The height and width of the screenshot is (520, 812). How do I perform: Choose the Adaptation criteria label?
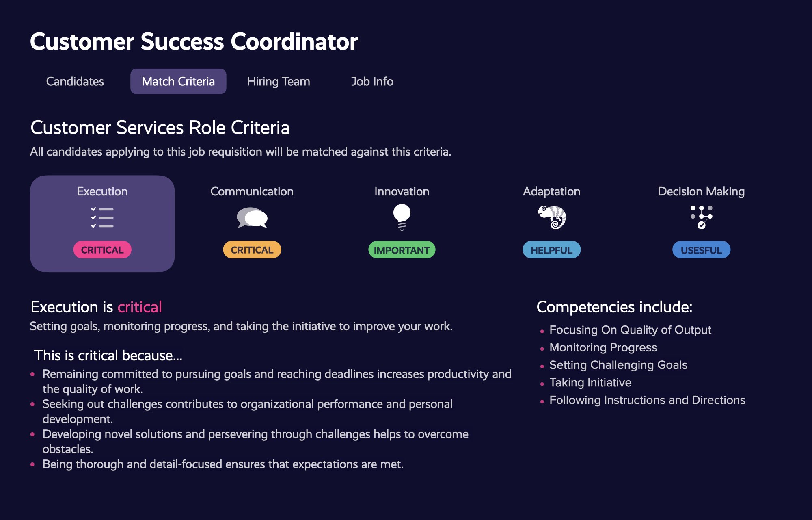(552, 191)
